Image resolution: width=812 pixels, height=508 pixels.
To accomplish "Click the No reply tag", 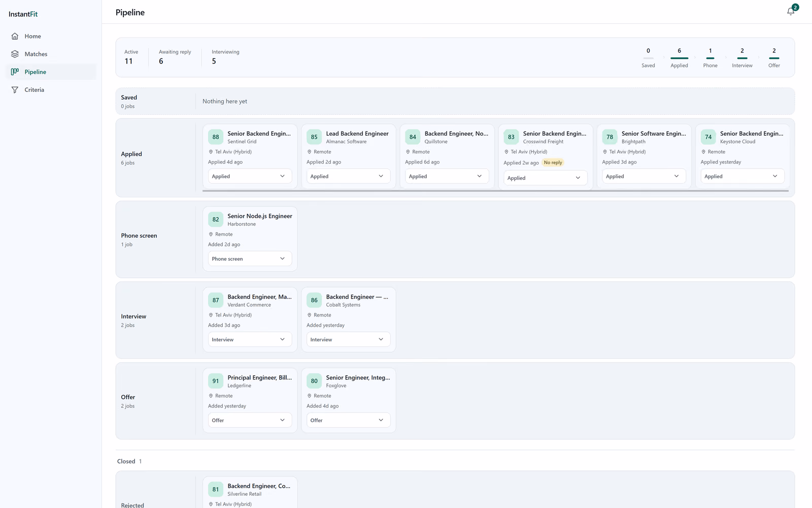I will (x=553, y=163).
